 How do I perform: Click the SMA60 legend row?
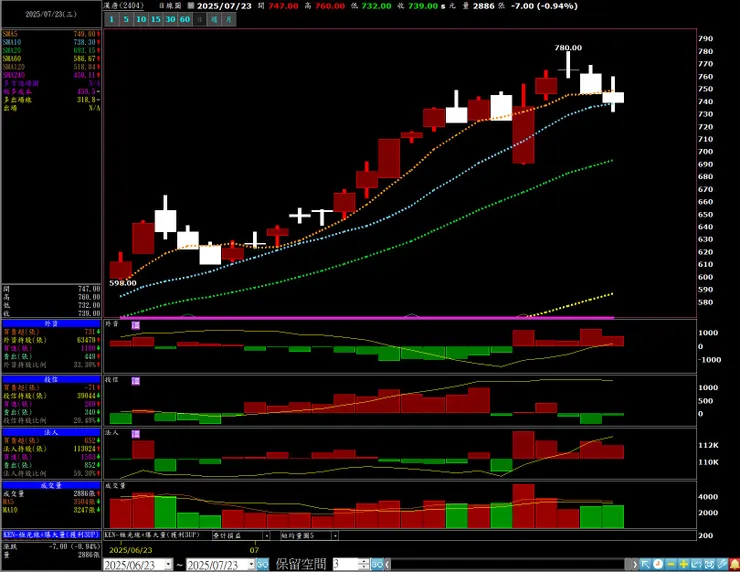click(x=51, y=59)
